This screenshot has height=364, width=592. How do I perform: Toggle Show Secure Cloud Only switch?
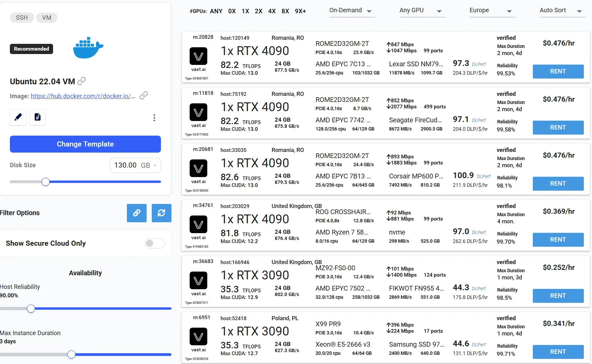tap(155, 243)
